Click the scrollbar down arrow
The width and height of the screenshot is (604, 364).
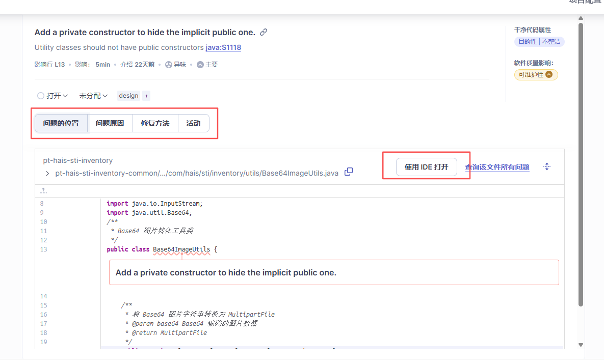[x=581, y=345]
